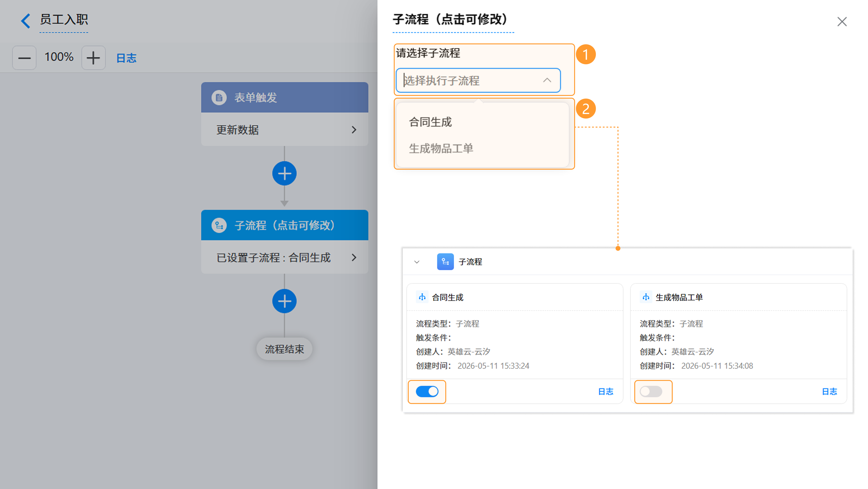868x489 pixels.
Task: Click the 100% zoom level value
Action: click(x=59, y=57)
